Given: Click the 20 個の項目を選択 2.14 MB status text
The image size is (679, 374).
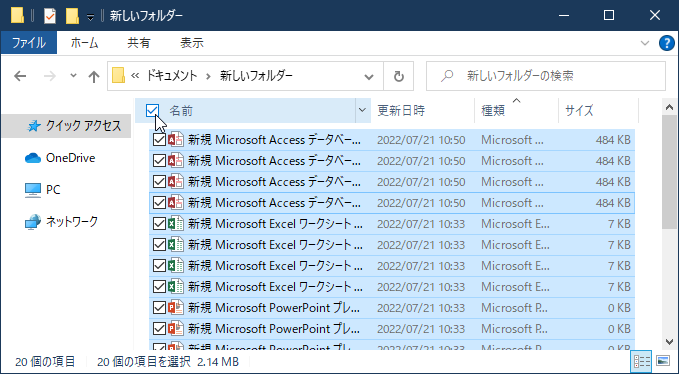Looking at the screenshot, I should click(x=168, y=361).
